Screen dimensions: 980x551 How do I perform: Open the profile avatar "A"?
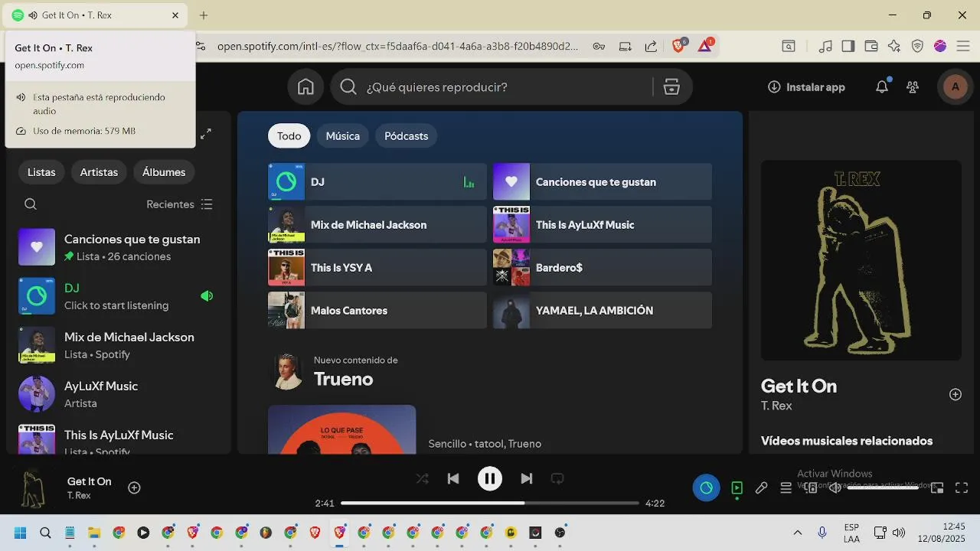[955, 87]
